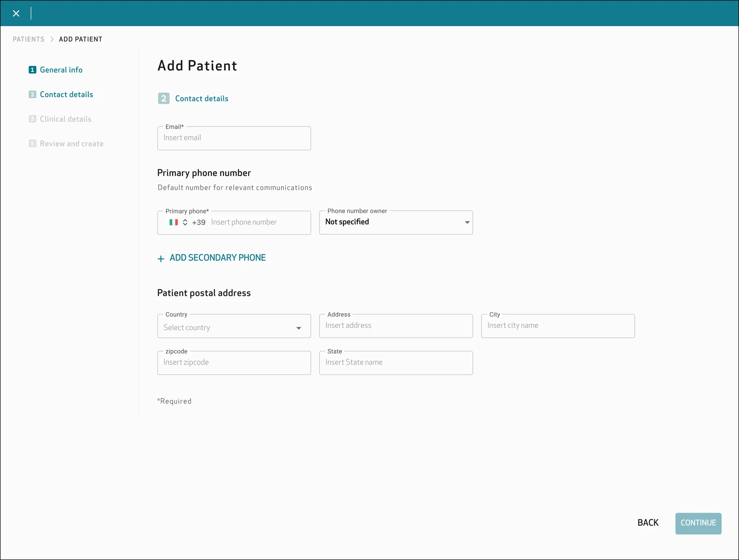Click step 2 number badge in sidebar
The width and height of the screenshot is (739, 560).
[32, 94]
